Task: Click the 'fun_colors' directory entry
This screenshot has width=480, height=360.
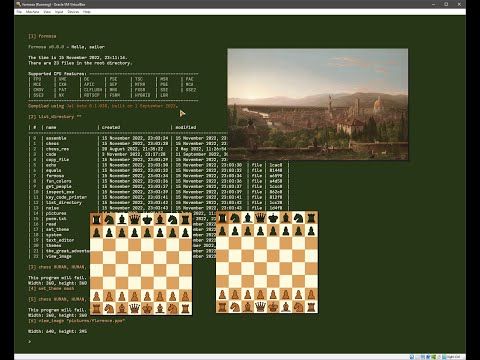Action: point(59,181)
